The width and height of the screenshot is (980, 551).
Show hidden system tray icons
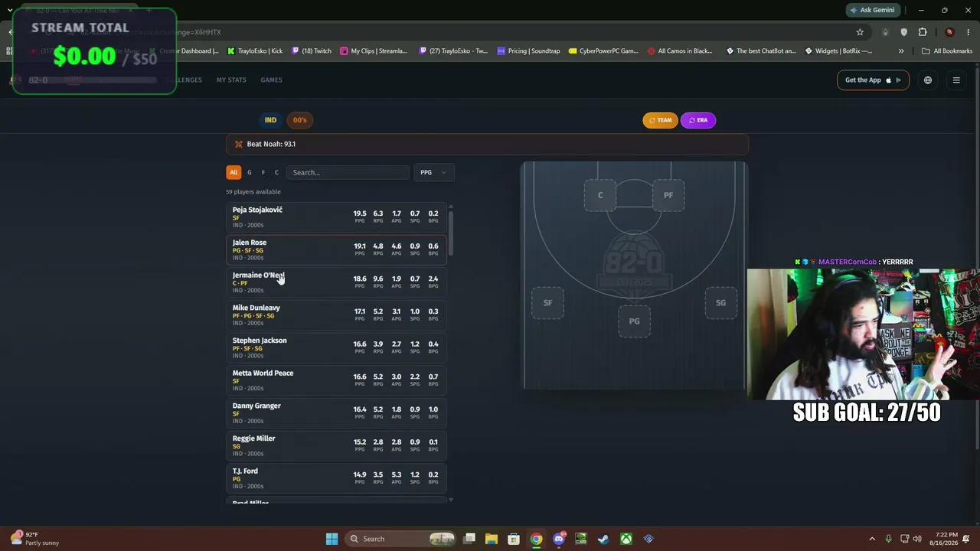(x=871, y=539)
